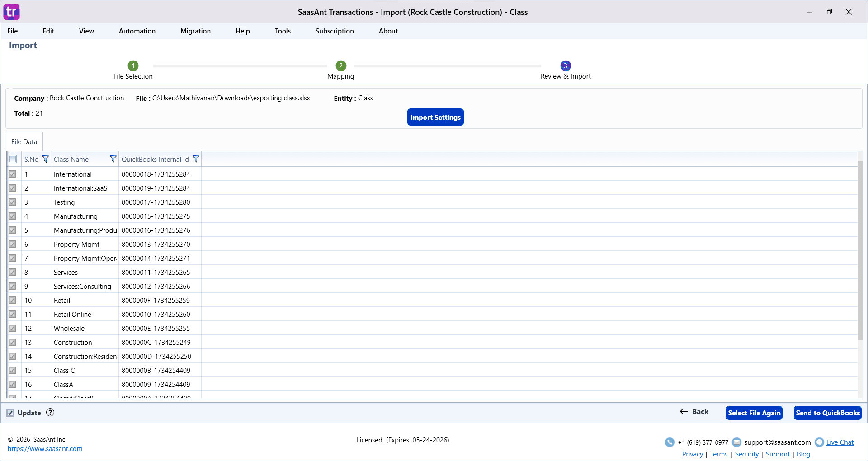This screenshot has height=461, width=868.
Task: Uncheck the row 3 Testing checkbox
Action: coord(12,202)
